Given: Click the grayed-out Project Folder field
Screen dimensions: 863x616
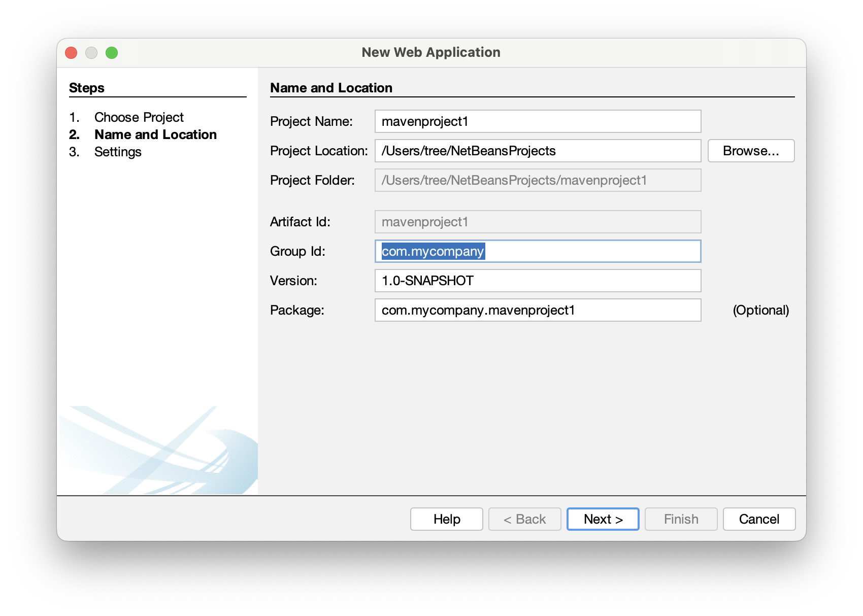Looking at the screenshot, I should [x=537, y=180].
